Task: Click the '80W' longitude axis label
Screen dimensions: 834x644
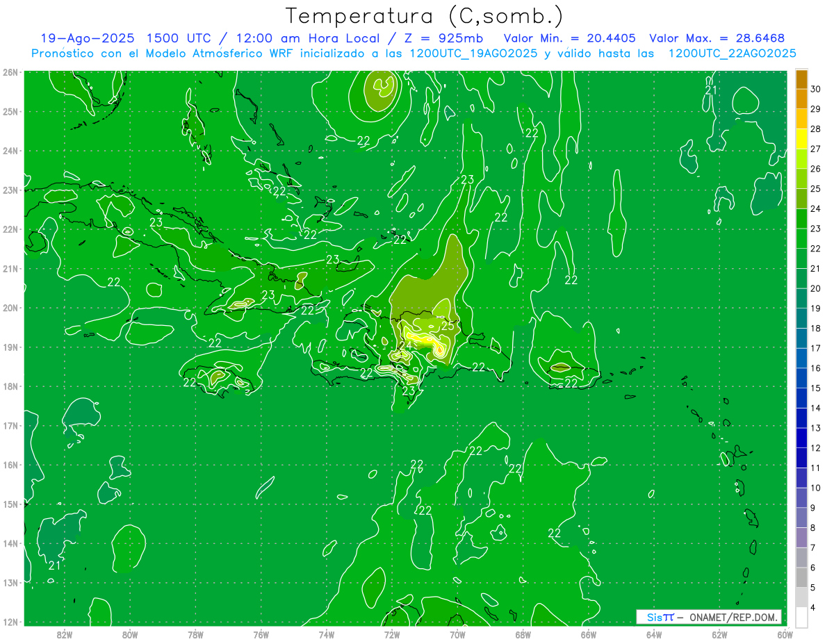Action: (x=130, y=634)
